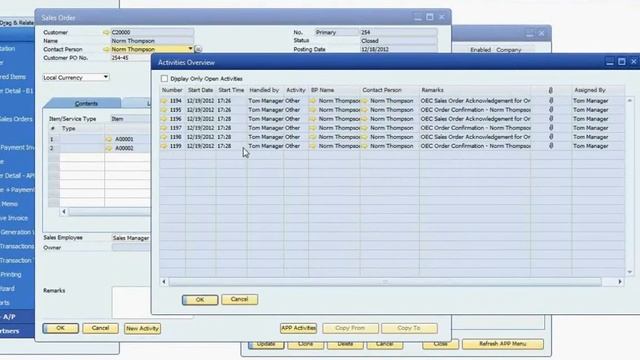Open Contact Person link arrow in row 1198

364,137
